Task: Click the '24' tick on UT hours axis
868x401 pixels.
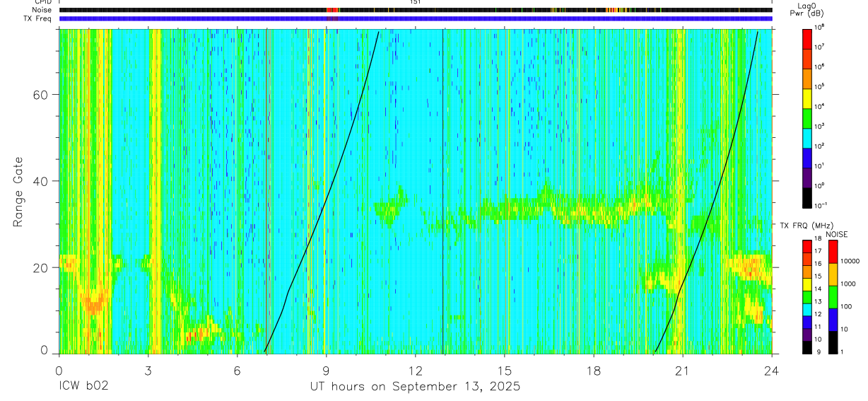Action: pos(771,370)
